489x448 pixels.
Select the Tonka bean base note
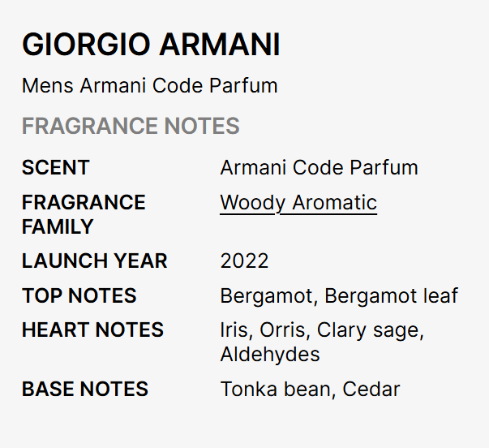point(275,389)
